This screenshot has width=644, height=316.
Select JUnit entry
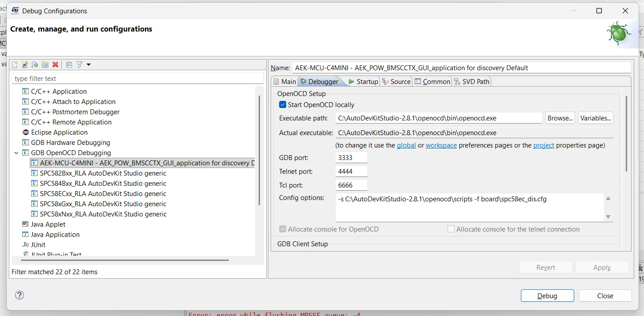pyautogui.click(x=38, y=245)
